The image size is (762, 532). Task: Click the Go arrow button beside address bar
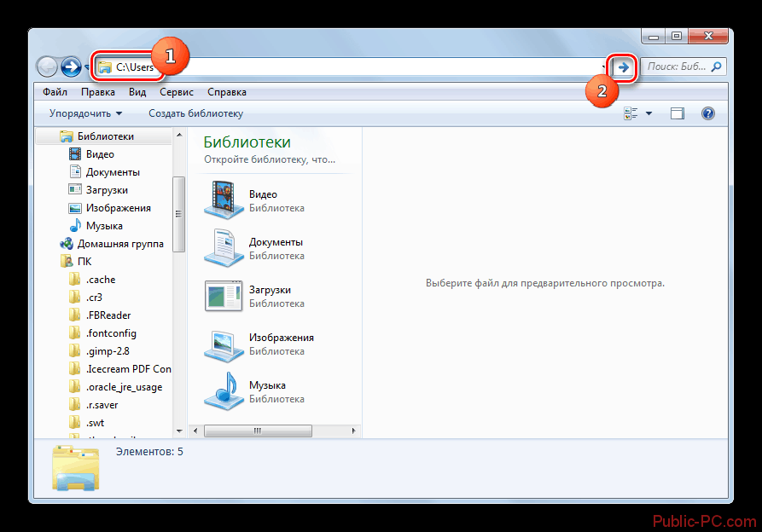pos(624,66)
